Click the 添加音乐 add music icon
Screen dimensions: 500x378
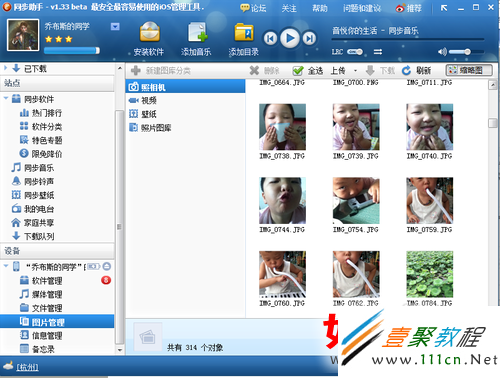click(197, 32)
